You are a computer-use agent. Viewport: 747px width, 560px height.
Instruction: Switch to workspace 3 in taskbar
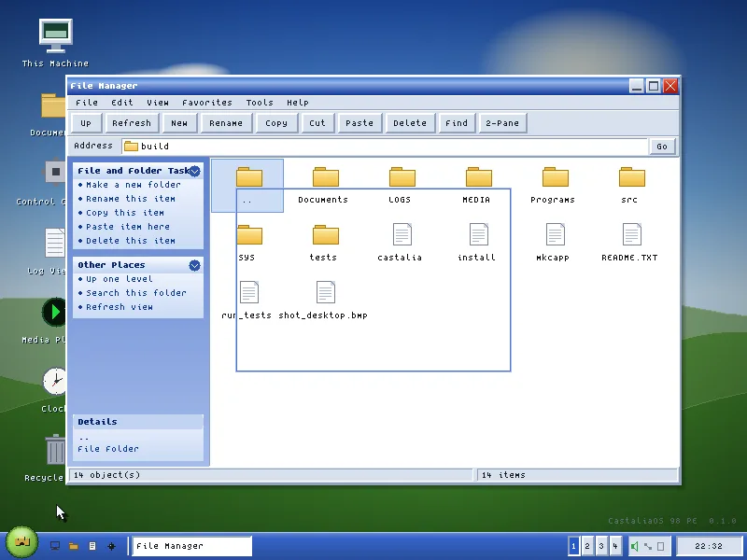tap(601, 546)
